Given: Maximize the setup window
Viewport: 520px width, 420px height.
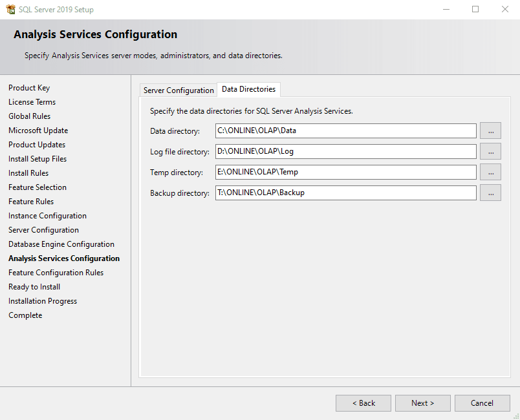Looking at the screenshot, I should coord(475,10).
